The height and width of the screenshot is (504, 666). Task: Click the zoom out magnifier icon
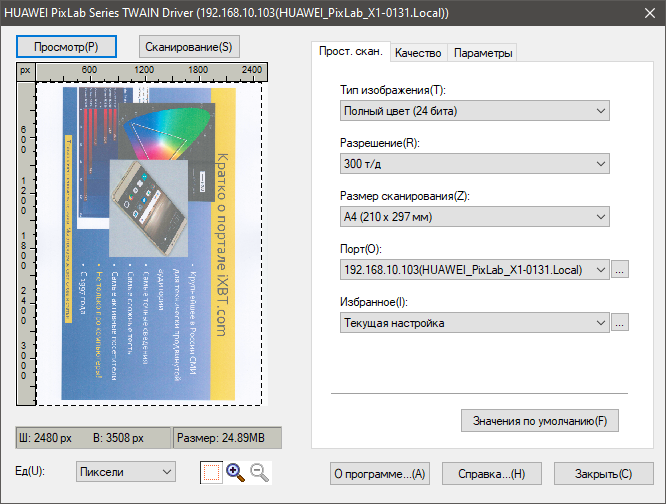pos(259,473)
